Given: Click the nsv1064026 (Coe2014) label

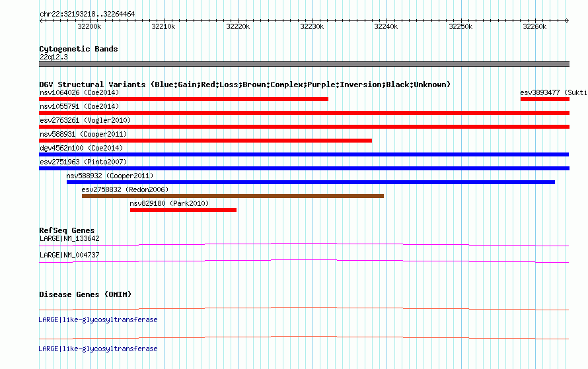Looking at the screenshot, I should click(x=79, y=92).
